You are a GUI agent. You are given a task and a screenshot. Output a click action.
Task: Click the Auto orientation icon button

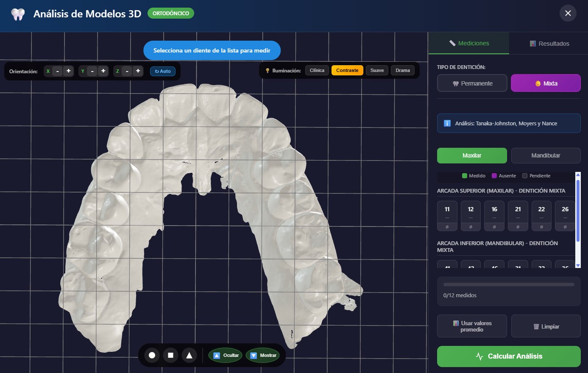click(x=162, y=71)
